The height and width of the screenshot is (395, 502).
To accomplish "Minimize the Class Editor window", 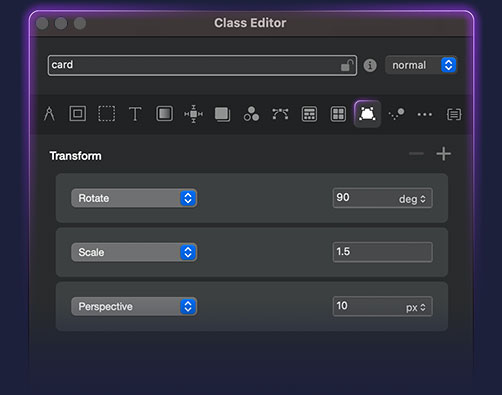I will coord(61,23).
